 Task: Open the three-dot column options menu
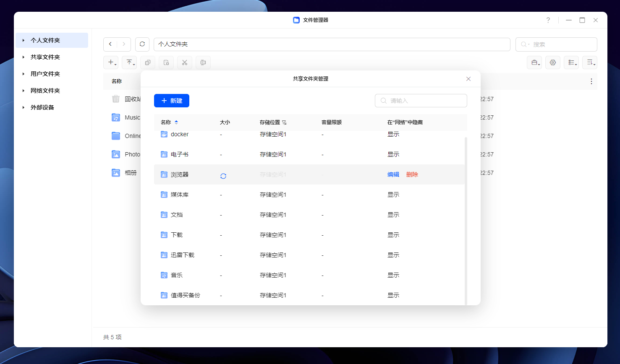[591, 81]
